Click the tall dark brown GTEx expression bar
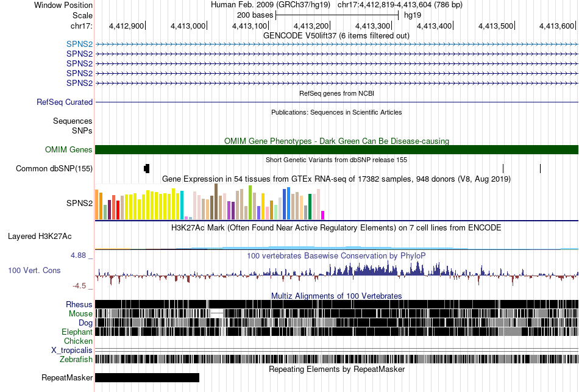Screen dimensions: 579x392 click(216, 202)
